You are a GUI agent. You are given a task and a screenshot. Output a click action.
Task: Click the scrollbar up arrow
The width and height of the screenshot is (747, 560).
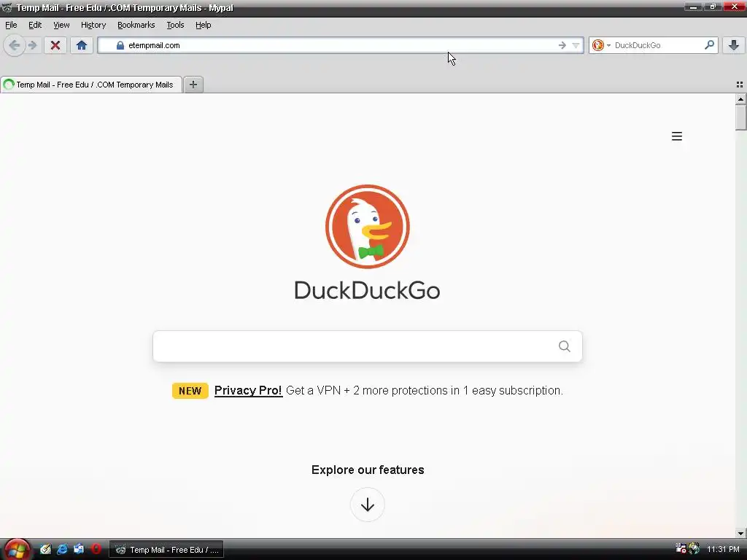[x=740, y=98]
